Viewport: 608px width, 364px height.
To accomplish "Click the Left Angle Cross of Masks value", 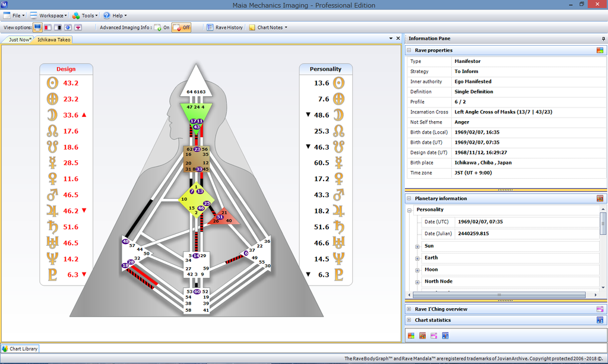I will coord(503,112).
